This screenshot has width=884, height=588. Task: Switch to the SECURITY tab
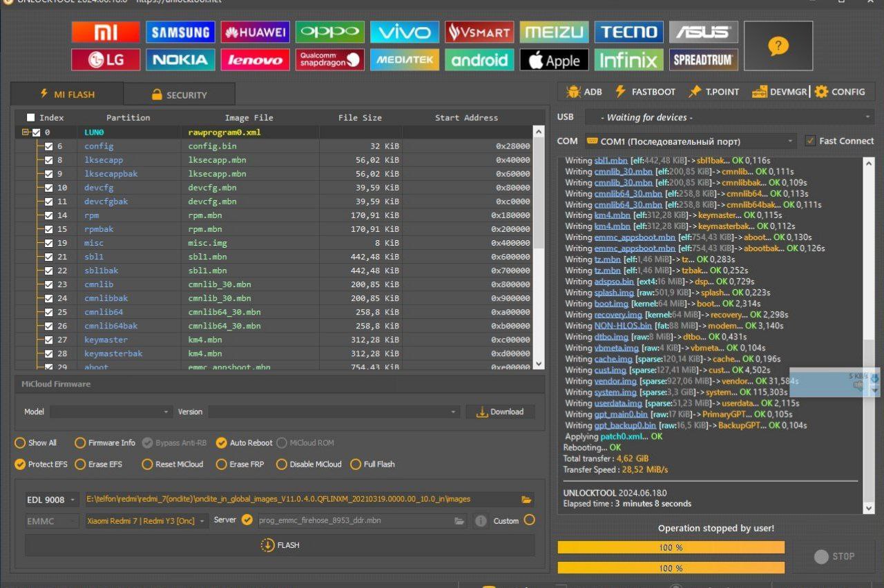(x=179, y=95)
